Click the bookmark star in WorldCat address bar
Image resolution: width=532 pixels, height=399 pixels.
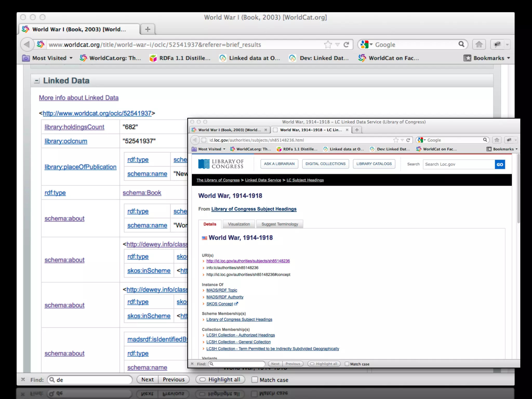click(x=328, y=45)
